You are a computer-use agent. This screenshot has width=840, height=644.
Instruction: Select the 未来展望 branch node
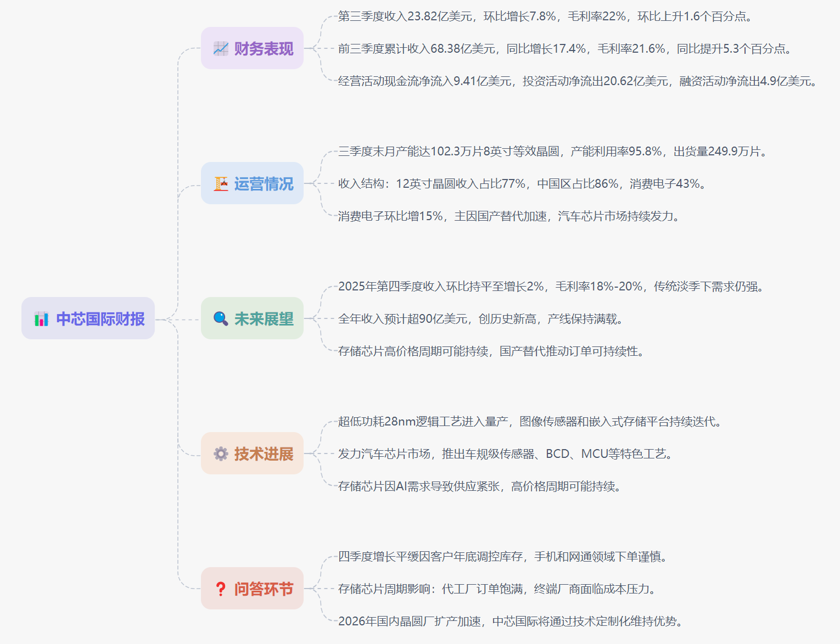[x=264, y=319]
